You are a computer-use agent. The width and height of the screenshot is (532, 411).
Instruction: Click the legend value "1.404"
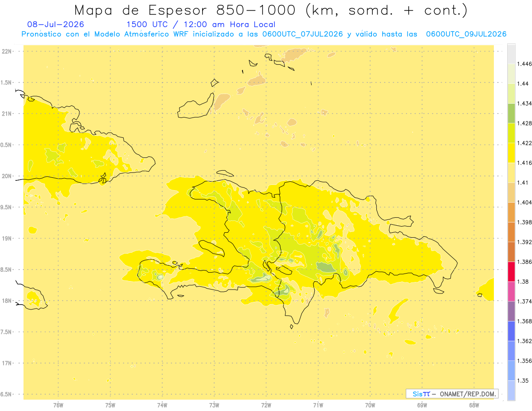pos(524,203)
